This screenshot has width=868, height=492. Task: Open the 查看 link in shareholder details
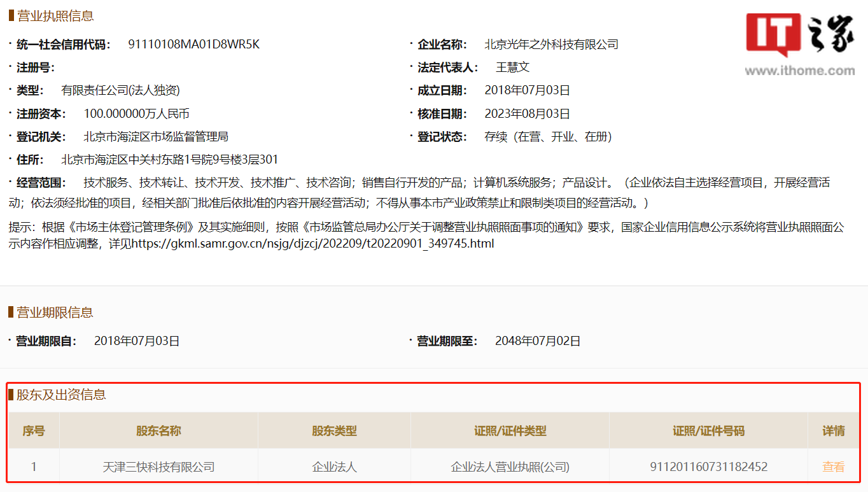click(x=834, y=466)
